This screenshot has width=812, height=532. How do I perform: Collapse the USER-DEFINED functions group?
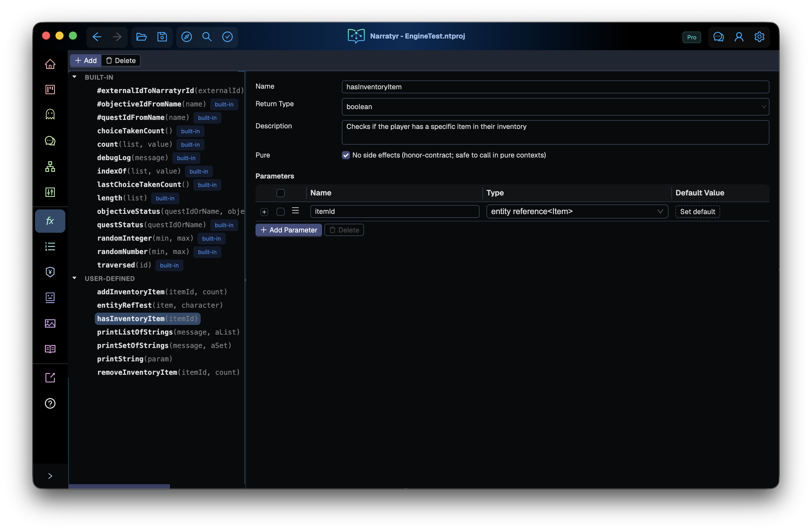pos(74,279)
